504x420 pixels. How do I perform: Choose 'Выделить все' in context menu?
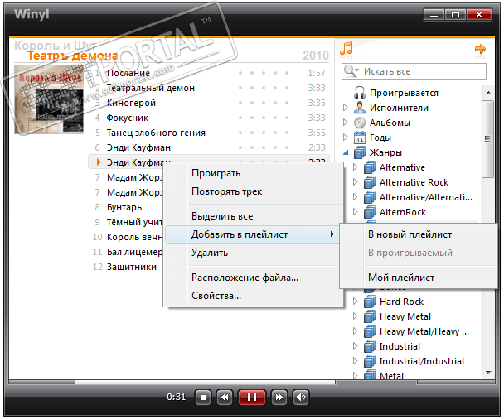pyautogui.click(x=253, y=216)
